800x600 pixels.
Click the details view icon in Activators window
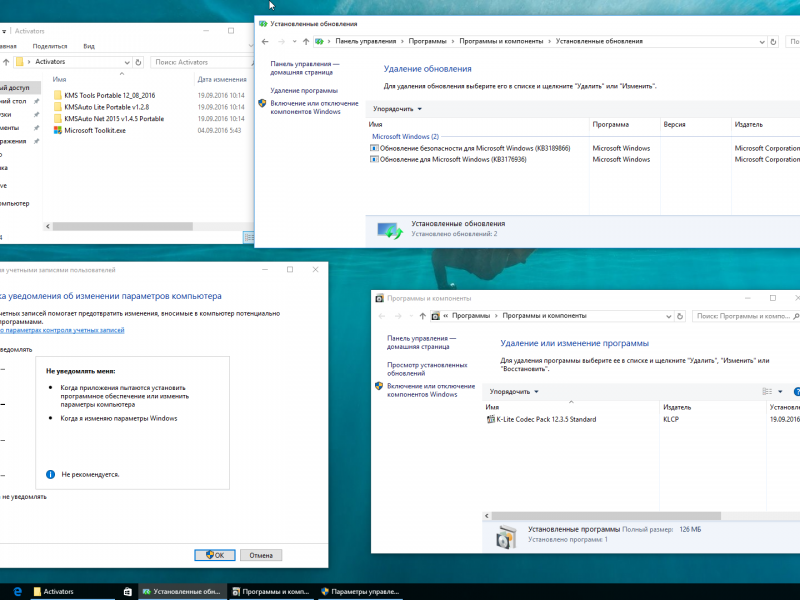click(x=248, y=237)
